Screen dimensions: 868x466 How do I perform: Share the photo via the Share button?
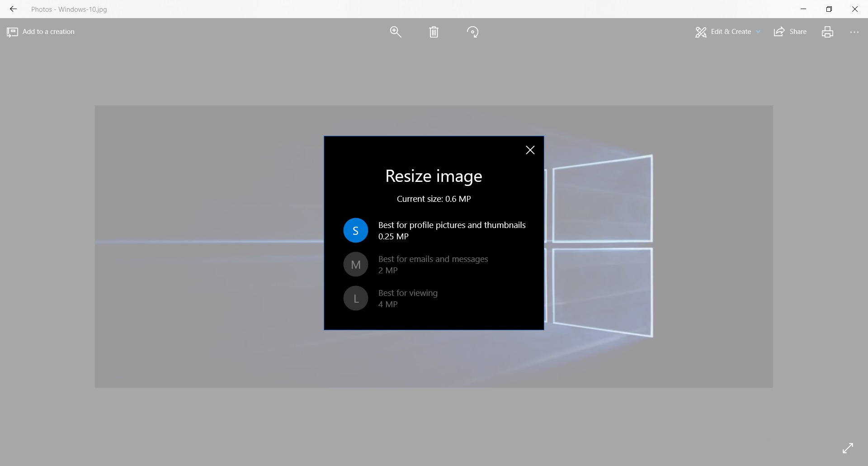[790, 32]
